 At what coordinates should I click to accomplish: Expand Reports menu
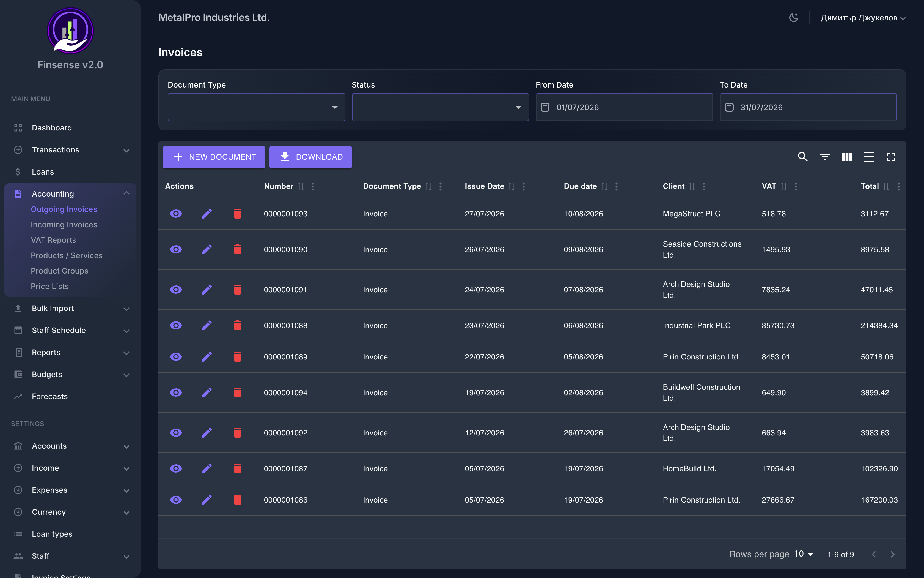point(70,353)
